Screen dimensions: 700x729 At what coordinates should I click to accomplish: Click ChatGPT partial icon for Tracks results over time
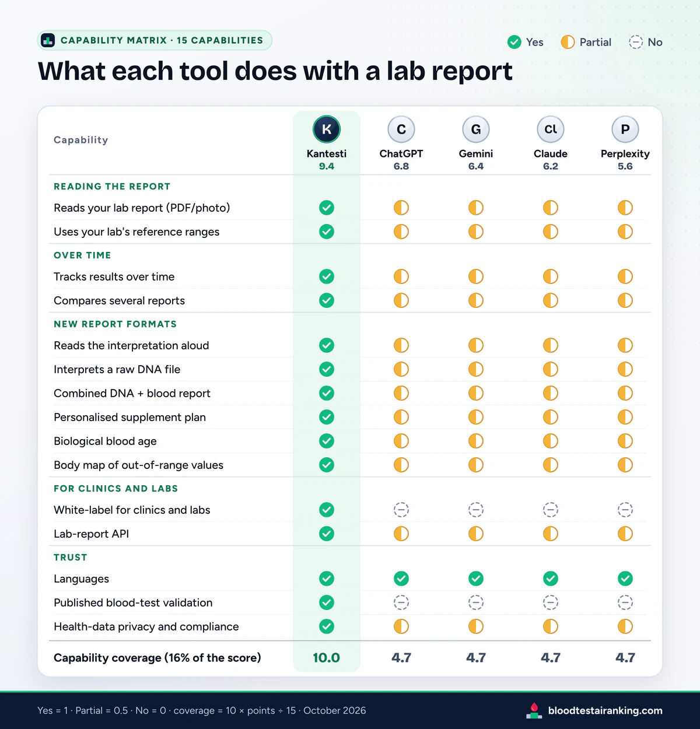point(401,276)
